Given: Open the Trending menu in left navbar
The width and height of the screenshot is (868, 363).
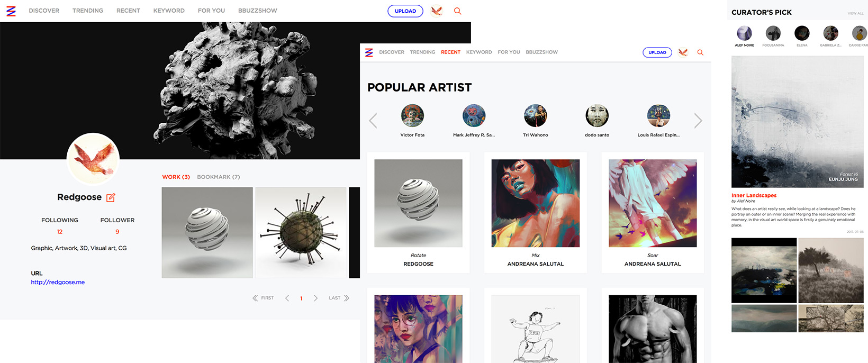Looking at the screenshot, I should 88,11.
